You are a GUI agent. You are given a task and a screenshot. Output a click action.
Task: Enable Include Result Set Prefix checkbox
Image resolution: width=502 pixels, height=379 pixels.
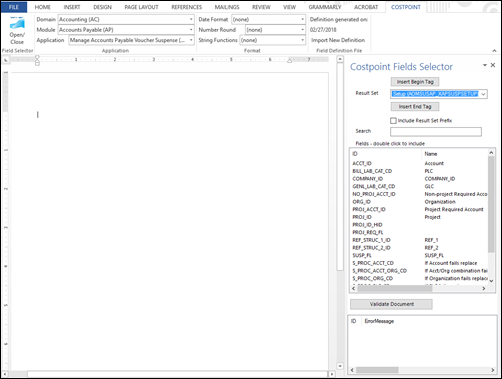pos(393,121)
